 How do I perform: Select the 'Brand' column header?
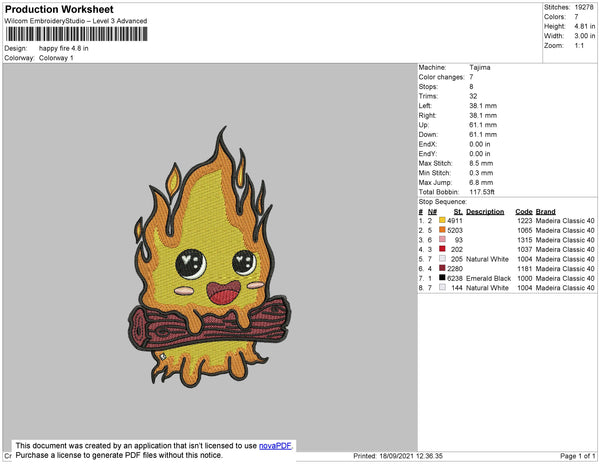pos(545,212)
